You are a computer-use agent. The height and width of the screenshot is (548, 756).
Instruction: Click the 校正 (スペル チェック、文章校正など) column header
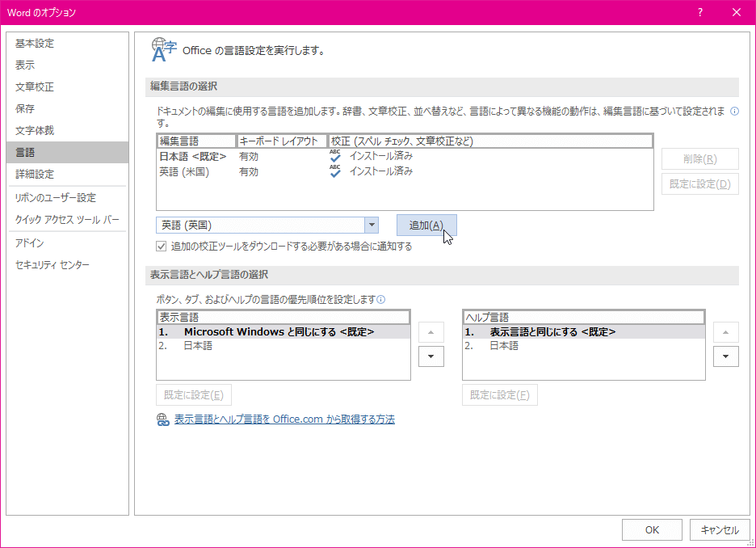coord(490,141)
